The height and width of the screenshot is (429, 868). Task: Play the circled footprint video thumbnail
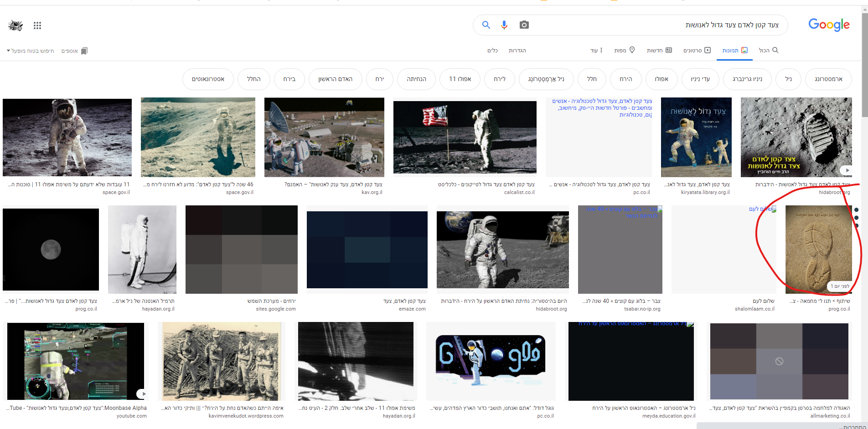coord(818,250)
